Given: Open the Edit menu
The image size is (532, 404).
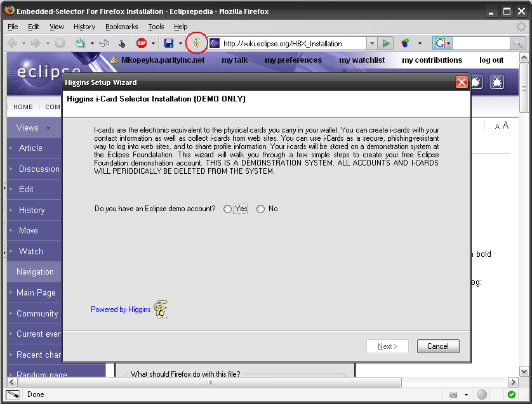Looking at the screenshot, I should [x=34, y=27].
